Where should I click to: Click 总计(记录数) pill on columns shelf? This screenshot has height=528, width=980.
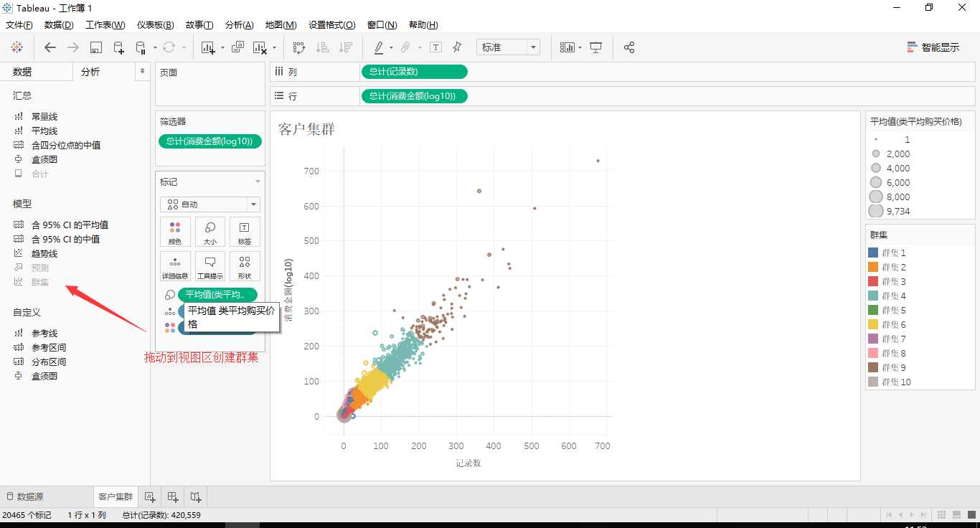click(x=415, y=72)
